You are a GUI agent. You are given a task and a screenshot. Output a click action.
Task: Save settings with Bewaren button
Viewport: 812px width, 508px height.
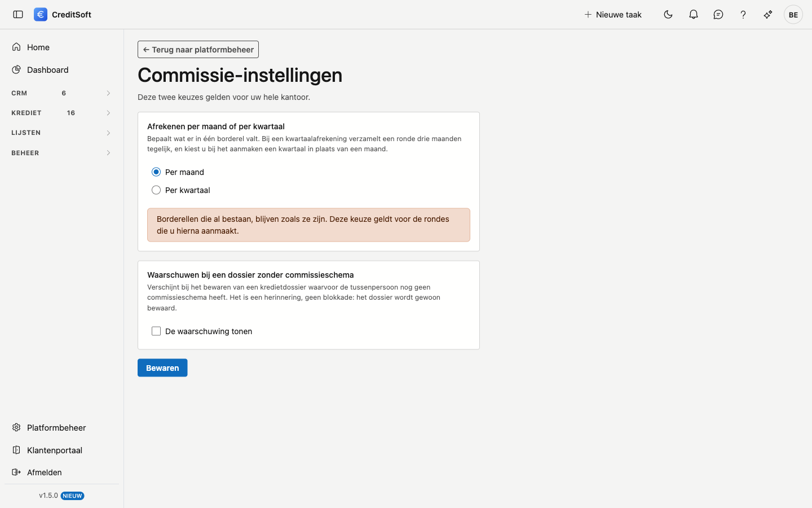(162, 368)
